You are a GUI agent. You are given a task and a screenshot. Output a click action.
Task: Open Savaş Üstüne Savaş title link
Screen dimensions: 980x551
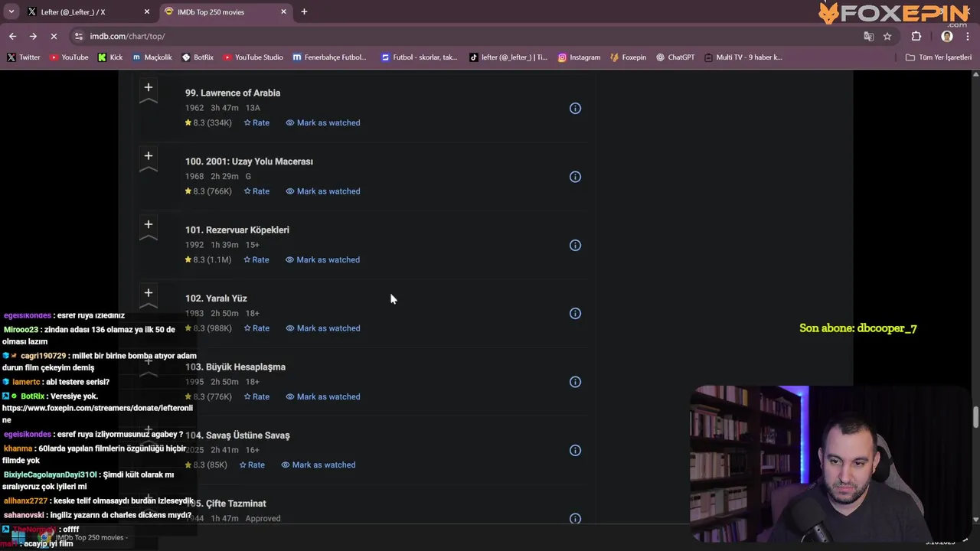237,435
